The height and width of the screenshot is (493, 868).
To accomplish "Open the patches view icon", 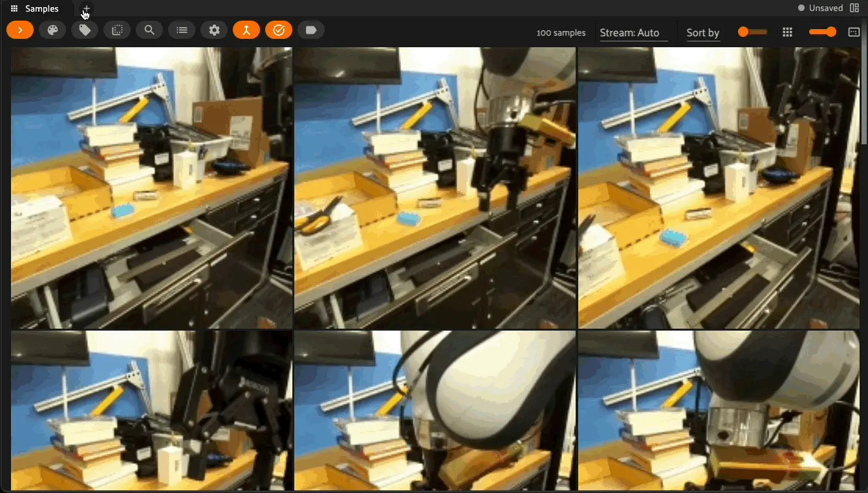I will [x=117, y=30].
